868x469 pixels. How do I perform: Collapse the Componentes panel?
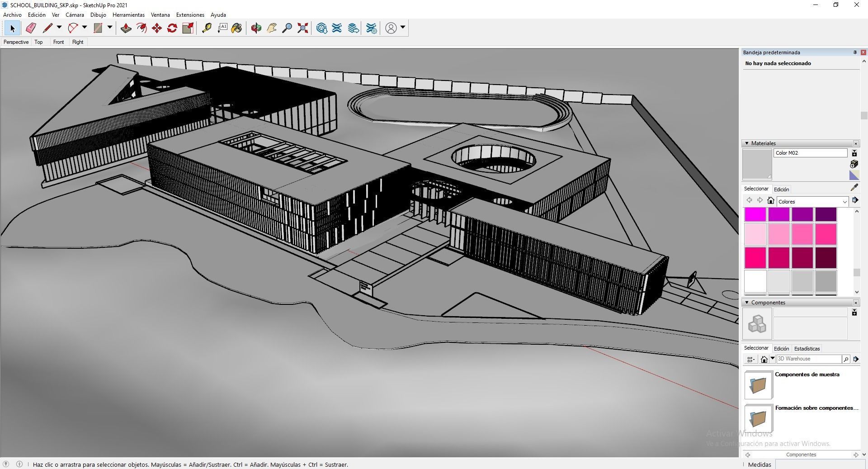click(x=747, y=303)
